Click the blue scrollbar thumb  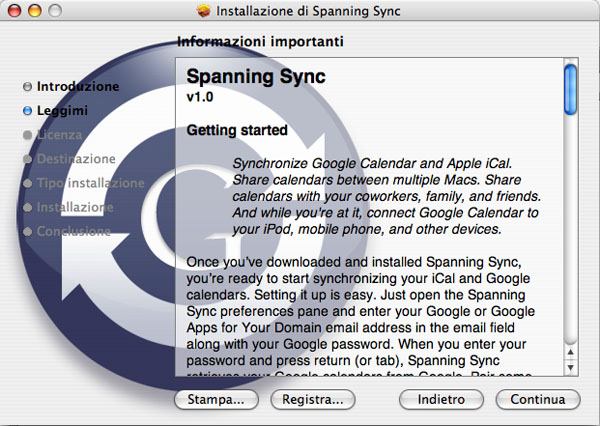571,90
